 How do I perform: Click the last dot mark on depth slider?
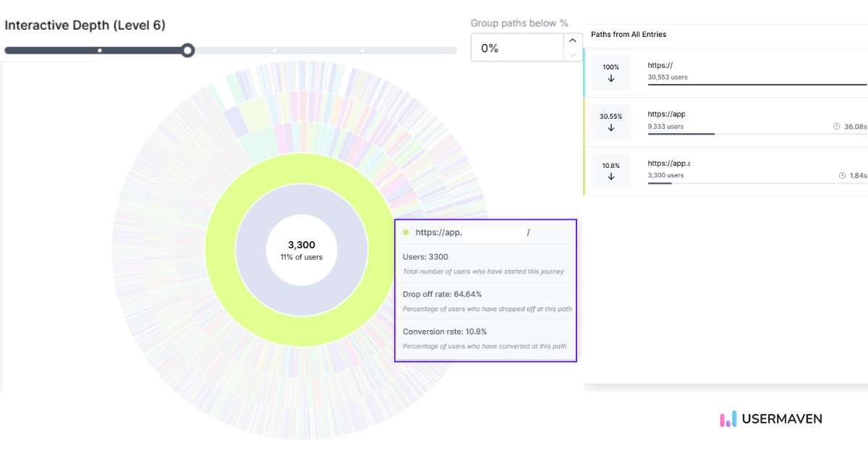coord(362,51)
